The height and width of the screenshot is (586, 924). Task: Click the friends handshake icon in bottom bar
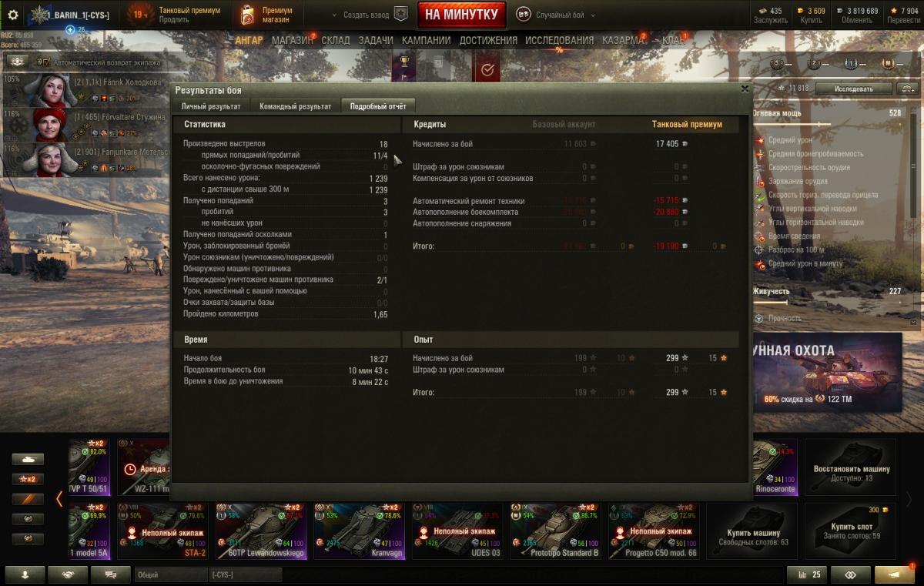coord(68,574)
